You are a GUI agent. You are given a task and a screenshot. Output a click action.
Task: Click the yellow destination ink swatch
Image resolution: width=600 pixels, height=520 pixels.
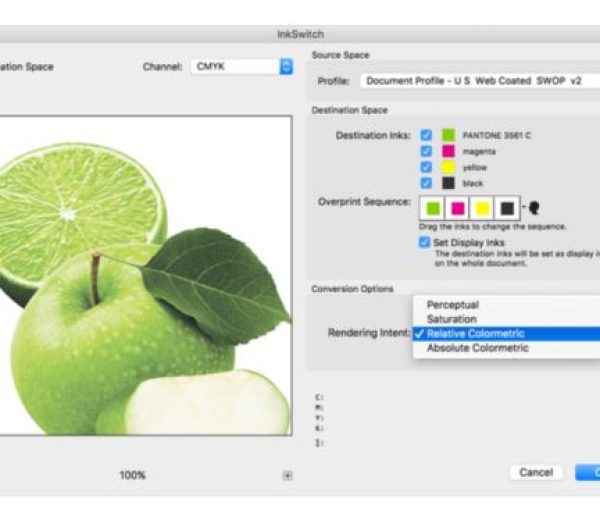(449, 167)
